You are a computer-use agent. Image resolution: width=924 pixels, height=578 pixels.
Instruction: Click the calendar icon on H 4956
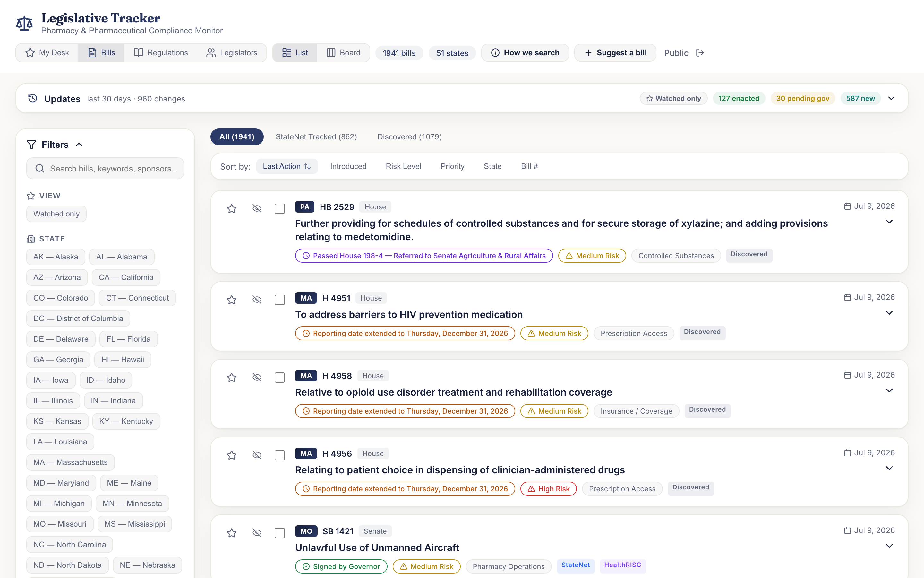[847, 453]
